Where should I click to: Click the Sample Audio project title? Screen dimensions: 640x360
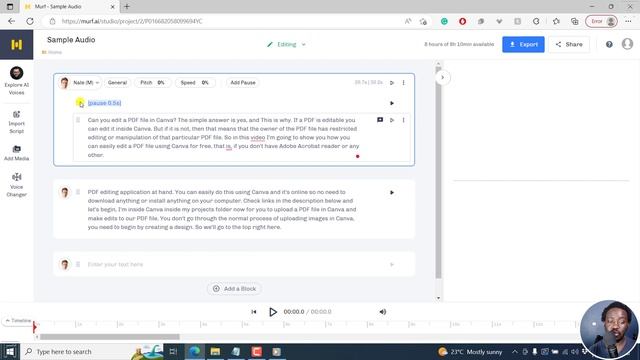tap(71, 40)
